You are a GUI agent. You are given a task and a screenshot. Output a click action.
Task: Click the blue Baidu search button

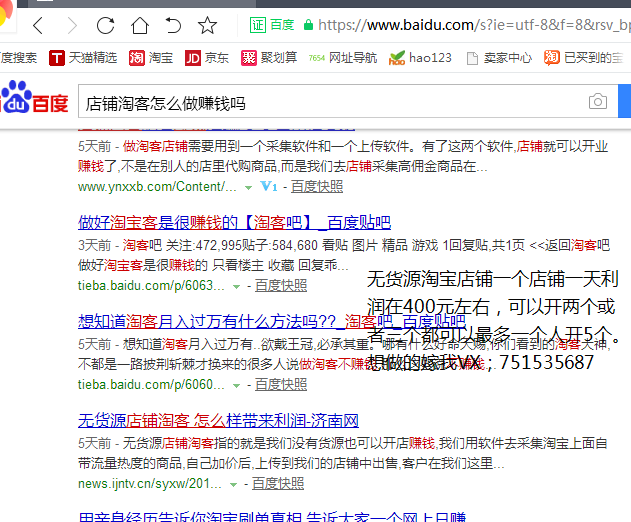click(625, 101)
